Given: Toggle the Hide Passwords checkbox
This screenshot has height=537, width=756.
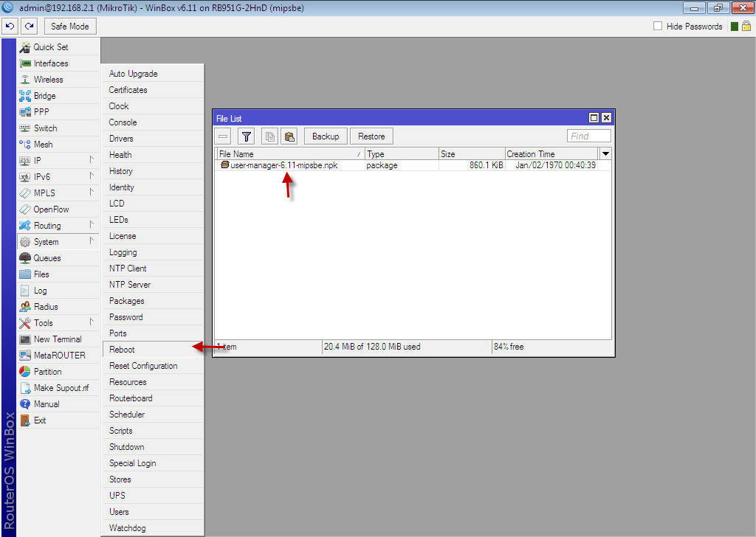Looking at the screenshot, I should point(658,26).
